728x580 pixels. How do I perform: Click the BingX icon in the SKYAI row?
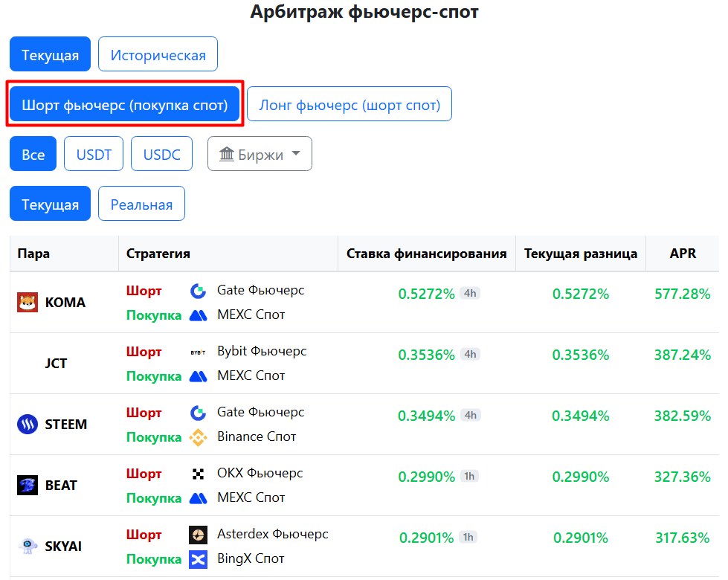(199, 559)
